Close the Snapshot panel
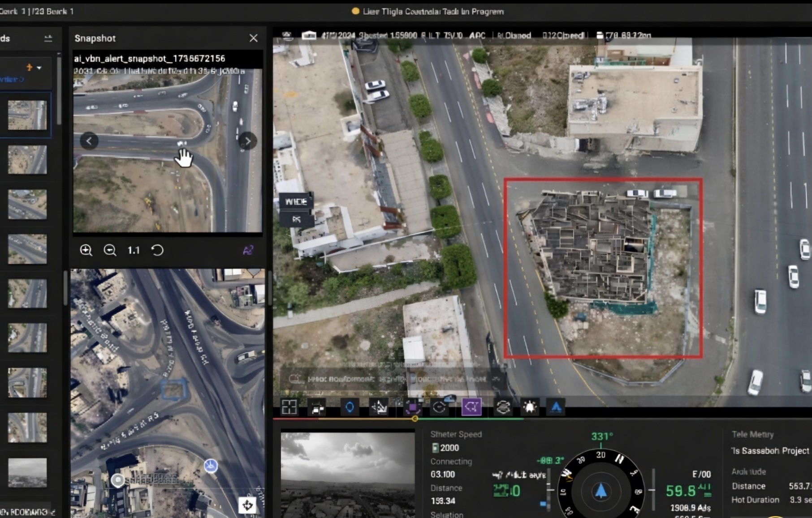This screenshot has width=812, height=518. coord(254,39)
